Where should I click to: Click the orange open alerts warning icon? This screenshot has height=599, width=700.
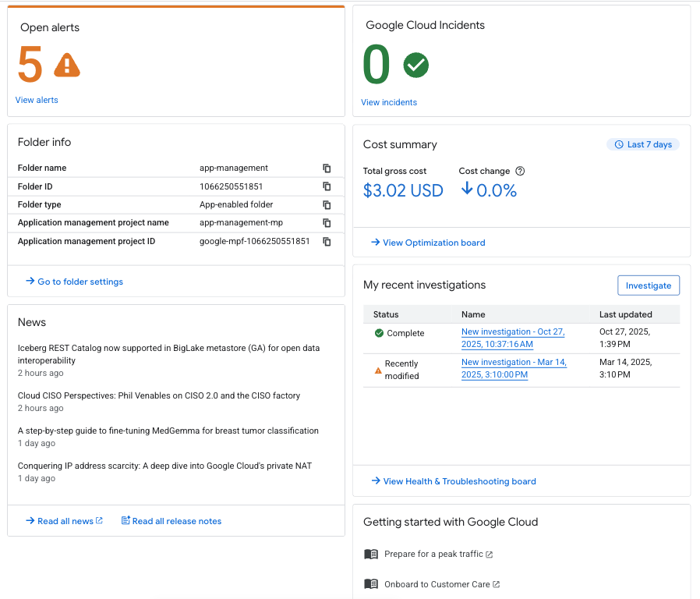tap(67, 66)
